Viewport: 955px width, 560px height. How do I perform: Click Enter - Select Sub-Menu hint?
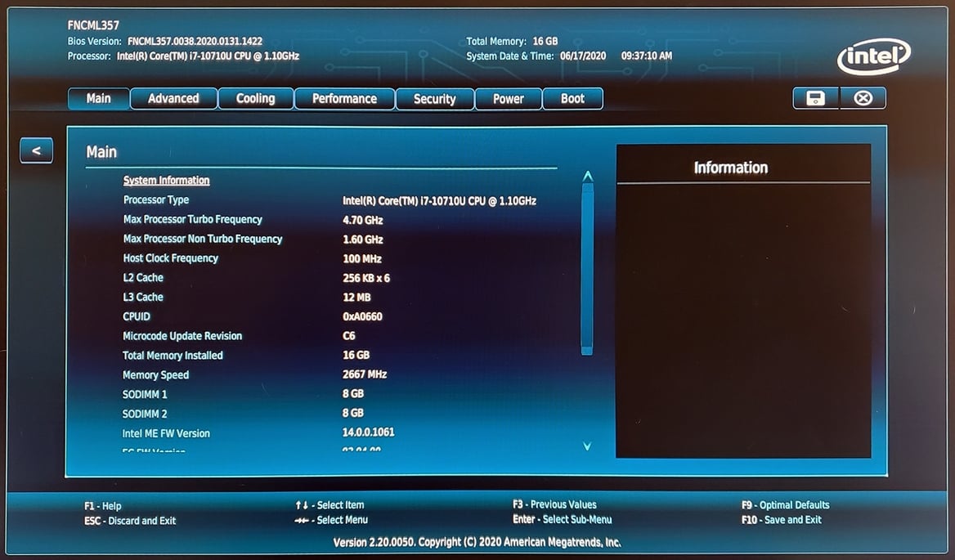tap(563, 519)
